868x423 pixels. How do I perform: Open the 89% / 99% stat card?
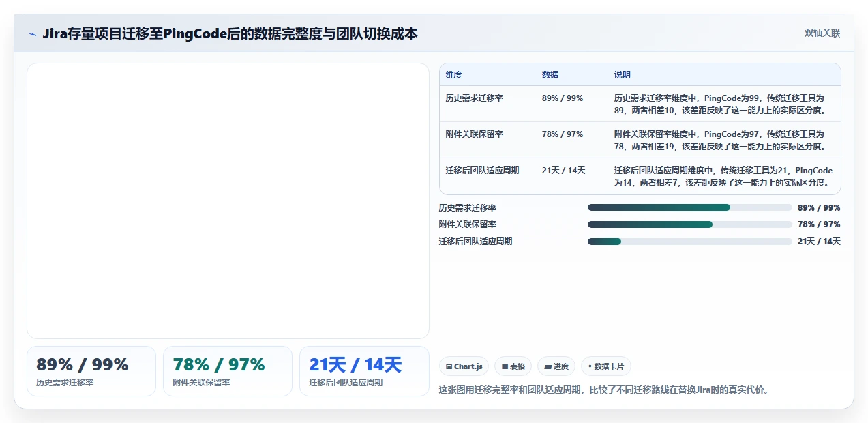click(x=91, y=371)
